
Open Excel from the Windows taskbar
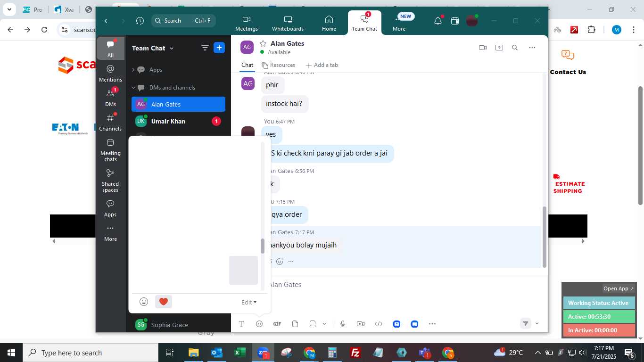click(240, 353)
